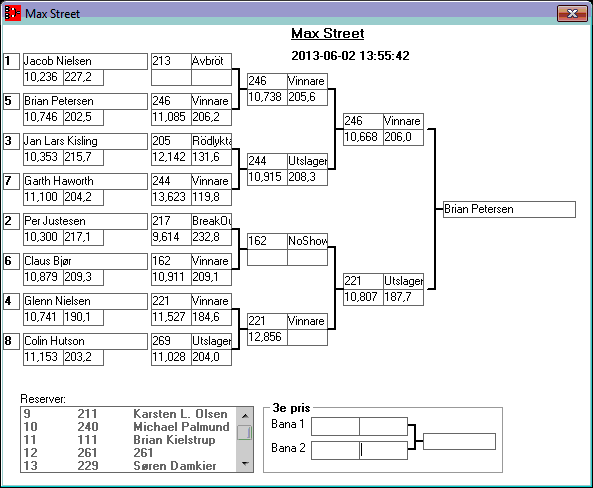Click the 11,085 time cell
This screenshot has height=488, width=593.
tap(171, 117)
